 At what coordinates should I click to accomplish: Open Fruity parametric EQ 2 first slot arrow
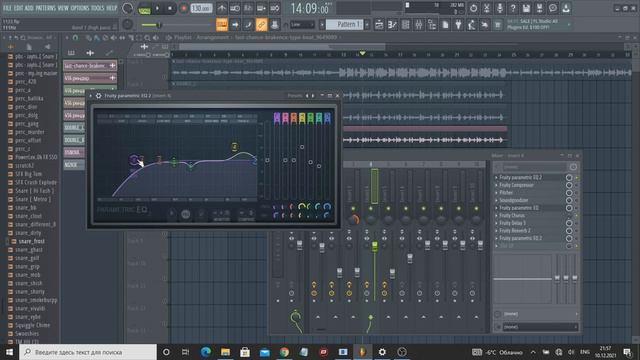[496, 178]
